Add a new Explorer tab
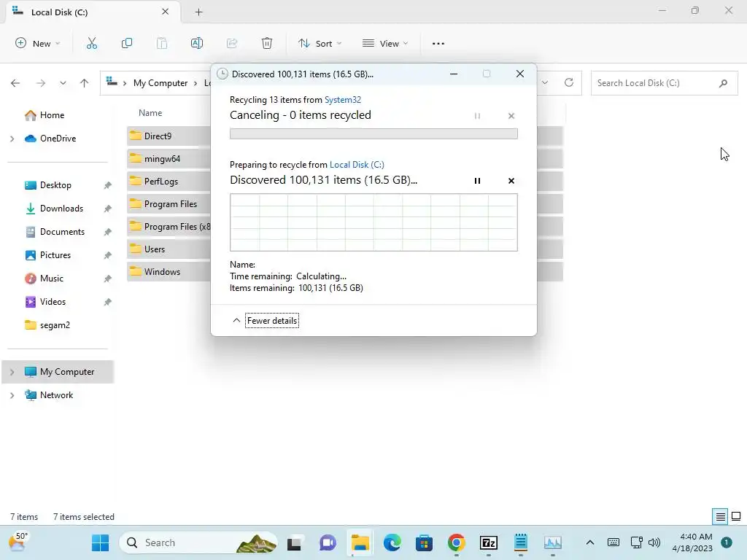The width and height of the screenshot is (747, 560). click(199, 12)
